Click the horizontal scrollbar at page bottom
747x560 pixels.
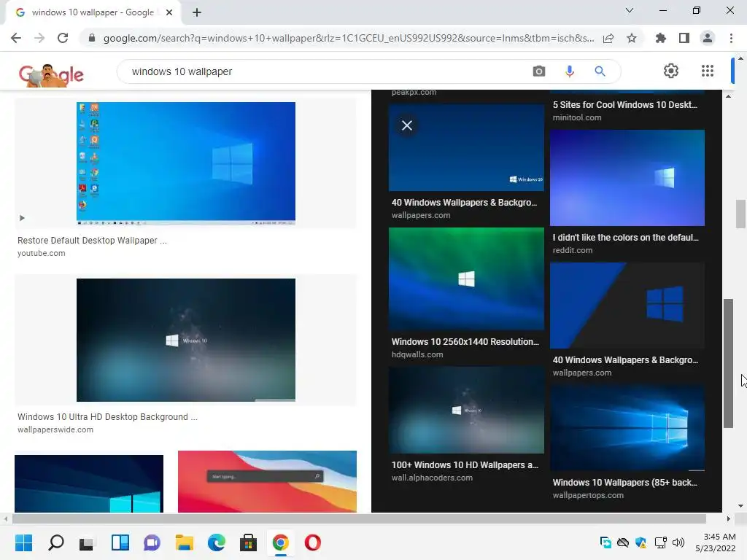coord(359,518)
